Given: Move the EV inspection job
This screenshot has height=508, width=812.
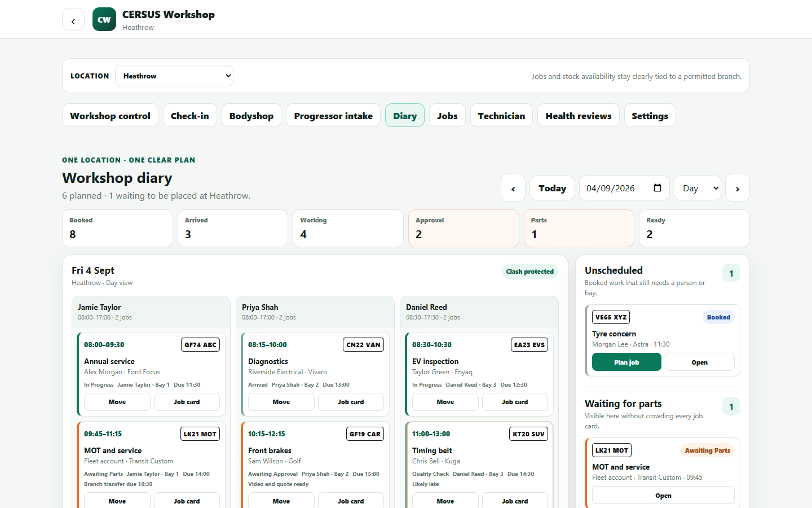Looking at the screenshot, I should tap(445, 402).
